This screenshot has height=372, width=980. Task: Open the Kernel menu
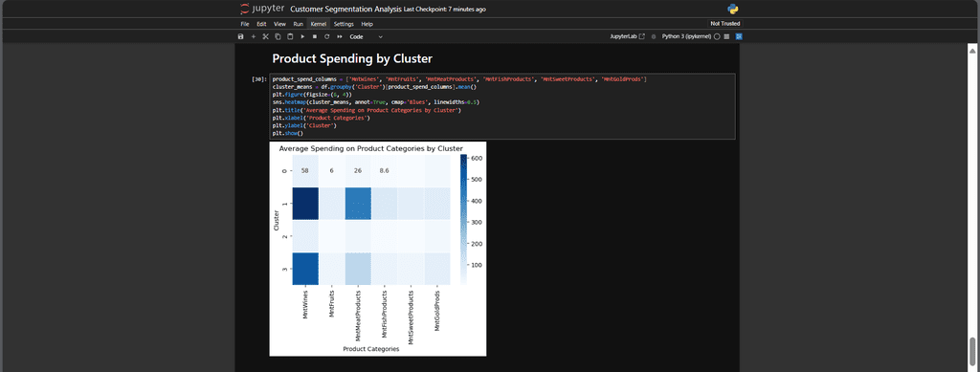(x=319, y=24)
